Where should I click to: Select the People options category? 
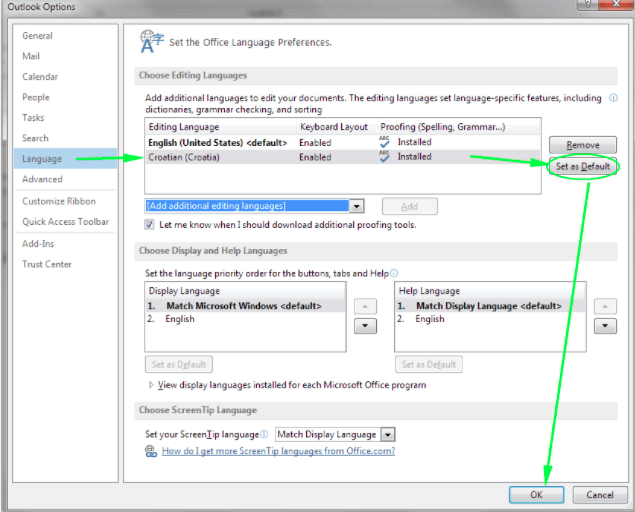[36, 97]
